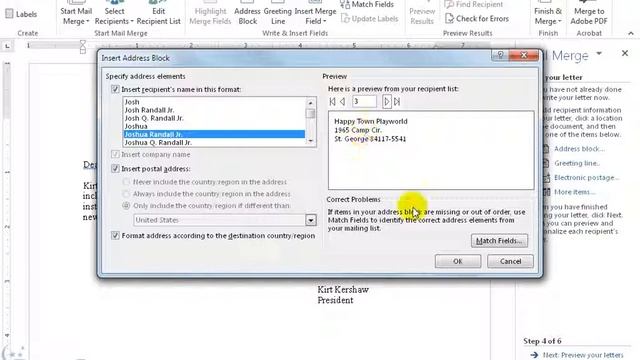
Task: Click Electronic postage... link in pane
Action: 587,178
